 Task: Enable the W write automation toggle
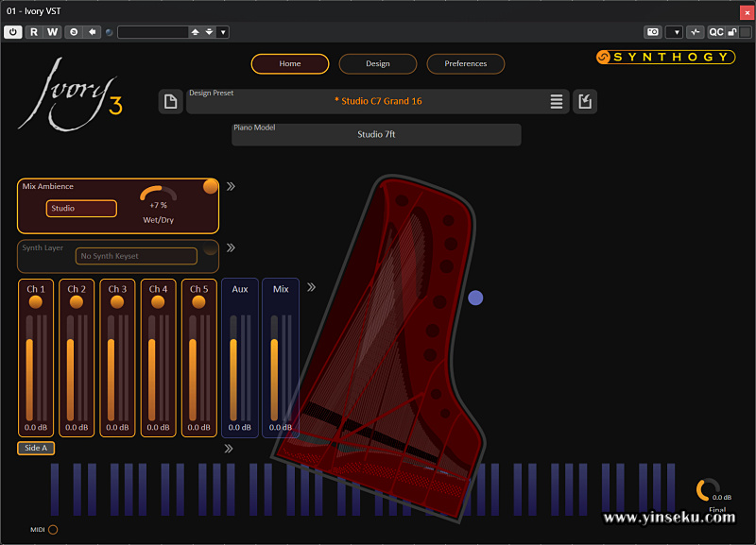54,31
